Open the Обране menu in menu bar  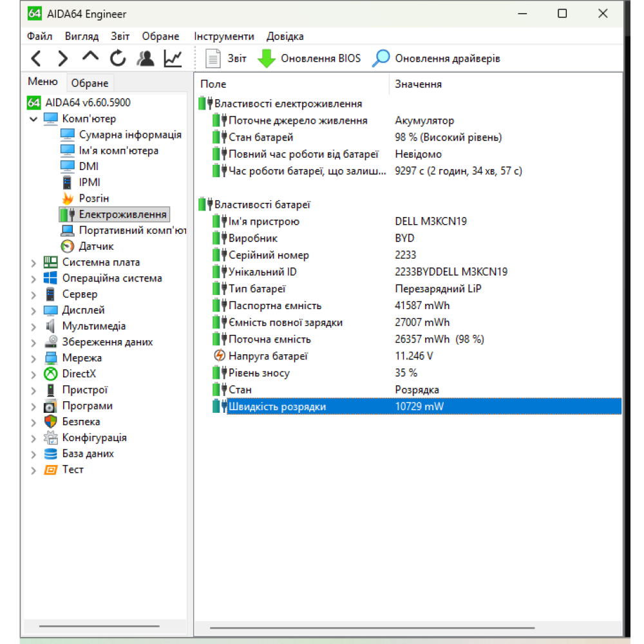coord(160,36)
